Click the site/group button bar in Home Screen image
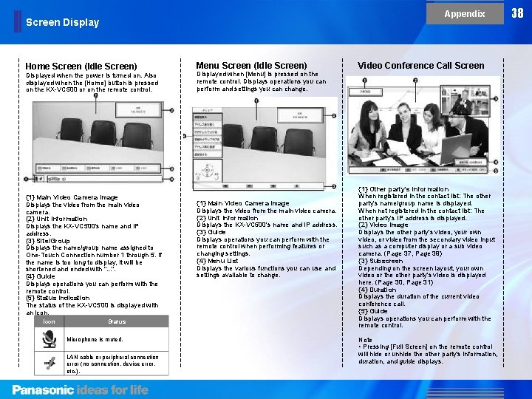532x399 pixels. point(98,168)
